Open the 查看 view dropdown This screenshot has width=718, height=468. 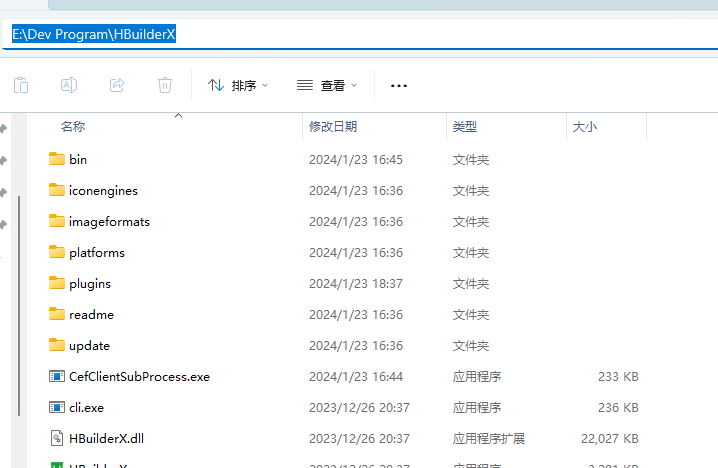pyautogui.click(x=327, y=86)
